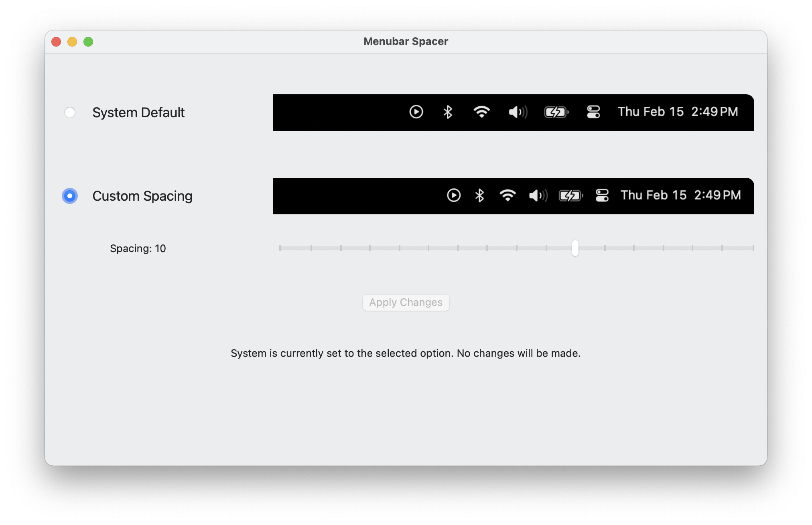Click the Now Playing icon in Custom Spacing preview
812x525 pixels.
click(x=454, y=195)
